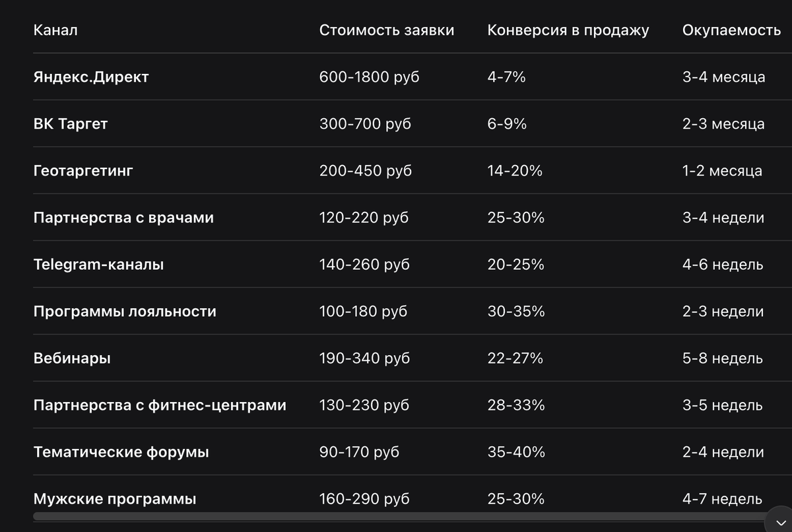Click the Стоимость заявки column header

tap(387, 29)
